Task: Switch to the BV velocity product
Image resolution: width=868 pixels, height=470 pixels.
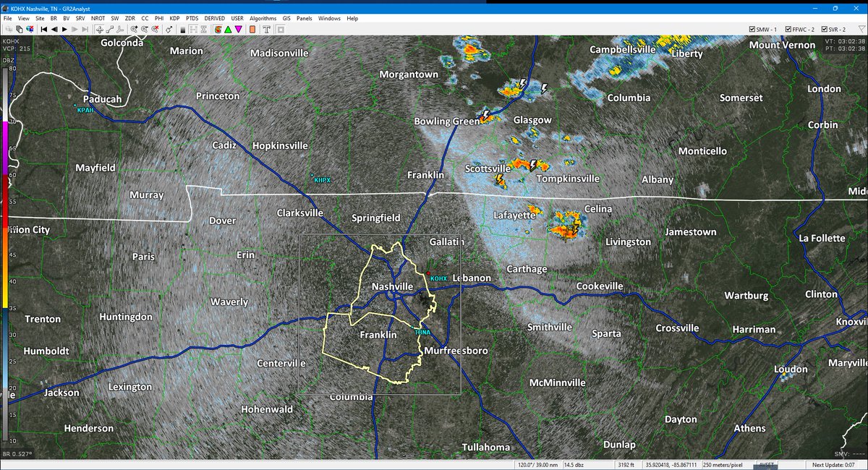Action: click(67, 17)
